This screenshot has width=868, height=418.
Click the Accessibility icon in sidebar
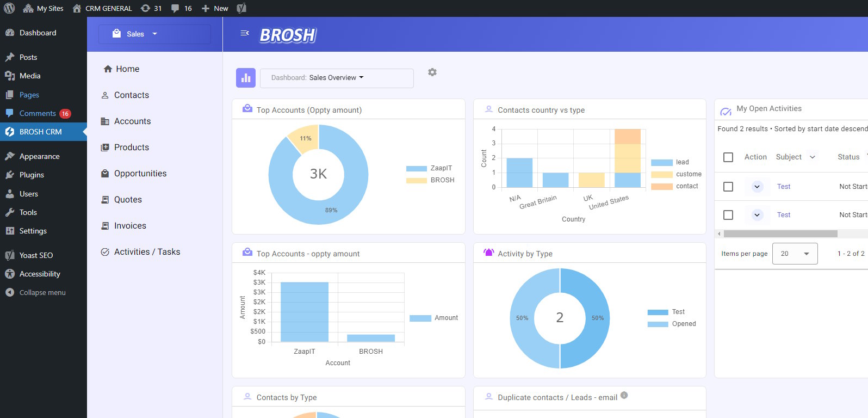point(10,274)
